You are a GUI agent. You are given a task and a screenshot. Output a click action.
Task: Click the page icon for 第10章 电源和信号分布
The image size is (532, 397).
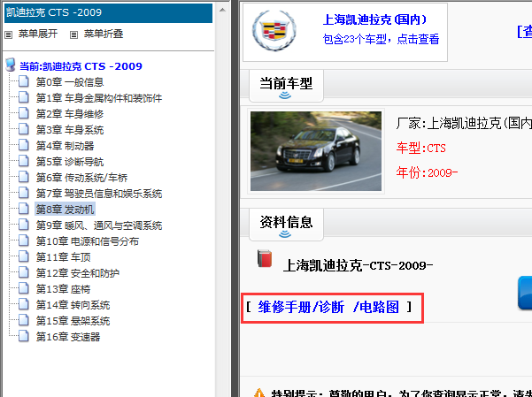[24, 241]
